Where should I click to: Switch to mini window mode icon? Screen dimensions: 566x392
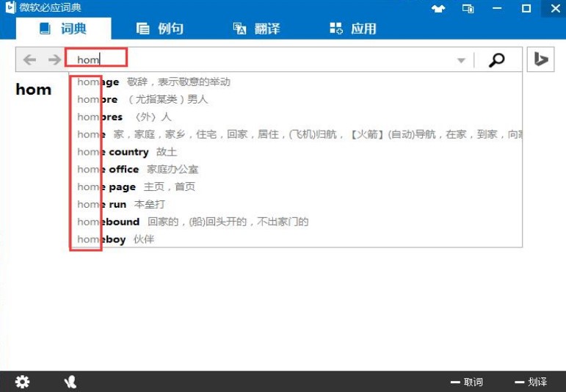coord(468,8)
